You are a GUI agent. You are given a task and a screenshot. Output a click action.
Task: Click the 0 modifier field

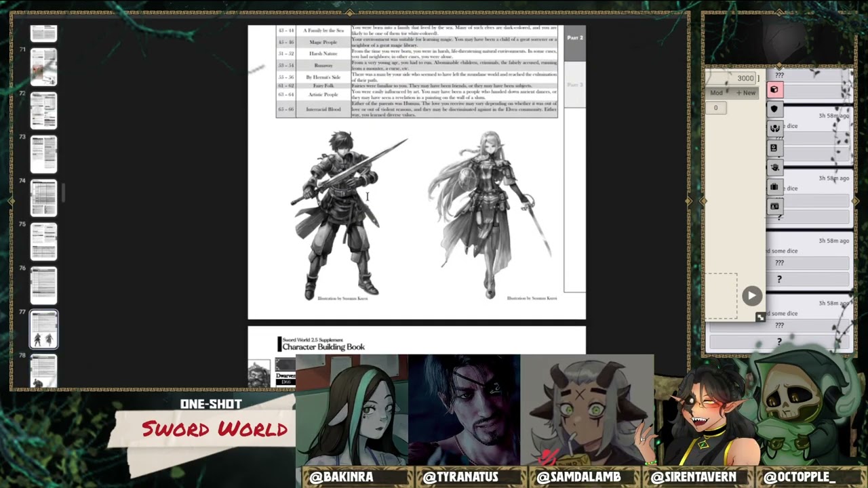[x=715, y=108]
